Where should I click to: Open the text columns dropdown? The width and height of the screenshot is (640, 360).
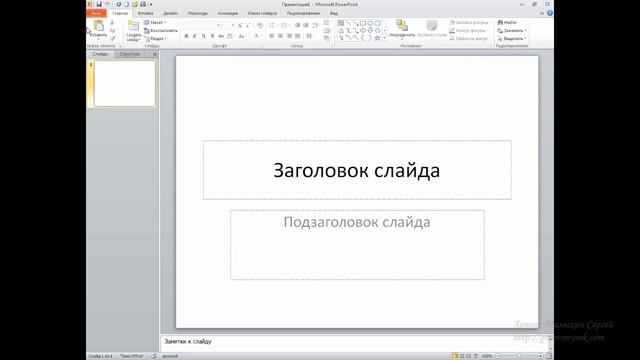point(310,36)
